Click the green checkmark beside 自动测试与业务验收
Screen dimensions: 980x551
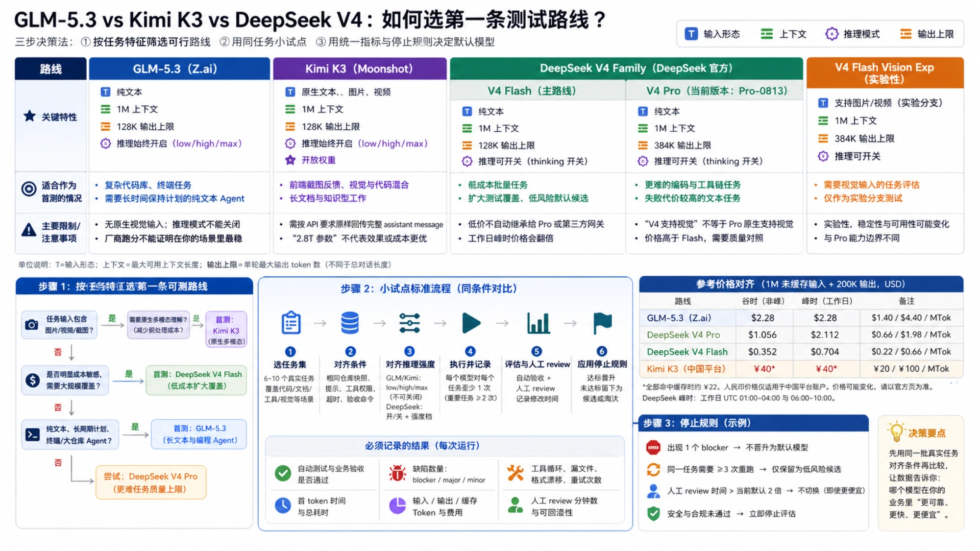(x=283, y=473)
